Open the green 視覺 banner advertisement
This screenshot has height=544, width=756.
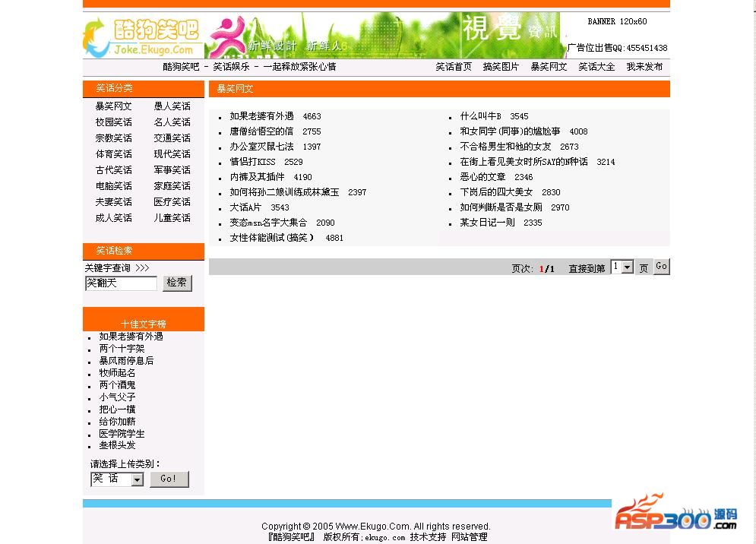[384, 36]
